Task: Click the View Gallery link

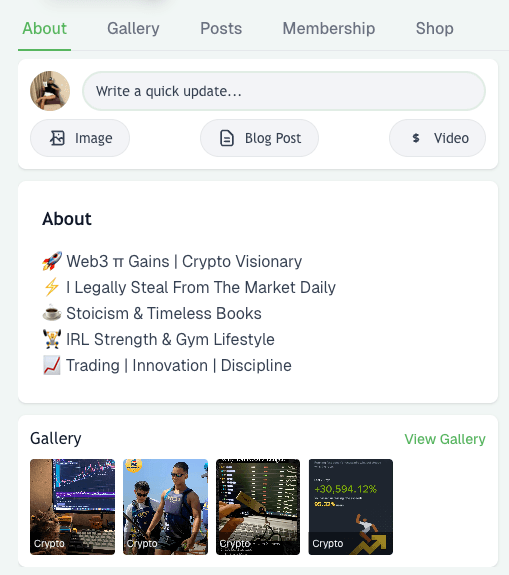Action: [x=445, y=439]
